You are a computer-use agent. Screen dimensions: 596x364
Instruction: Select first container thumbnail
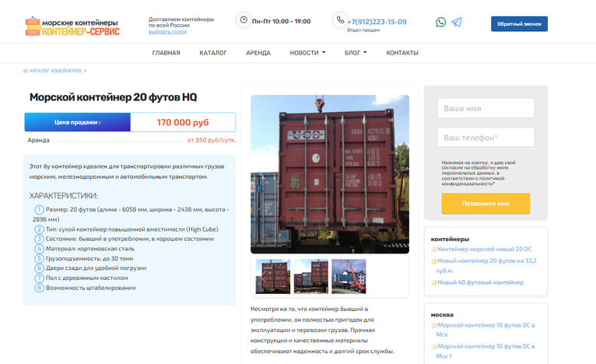(x=273, y=276)
